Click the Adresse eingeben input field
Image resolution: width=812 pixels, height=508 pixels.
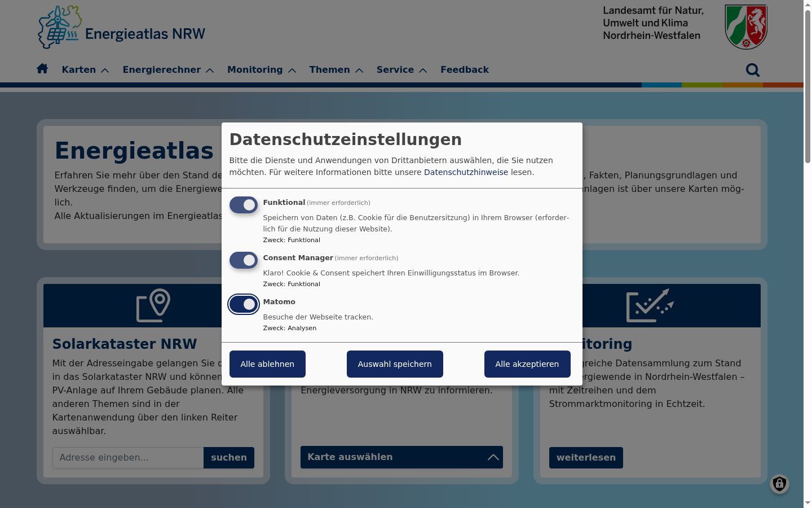(128, 458)
